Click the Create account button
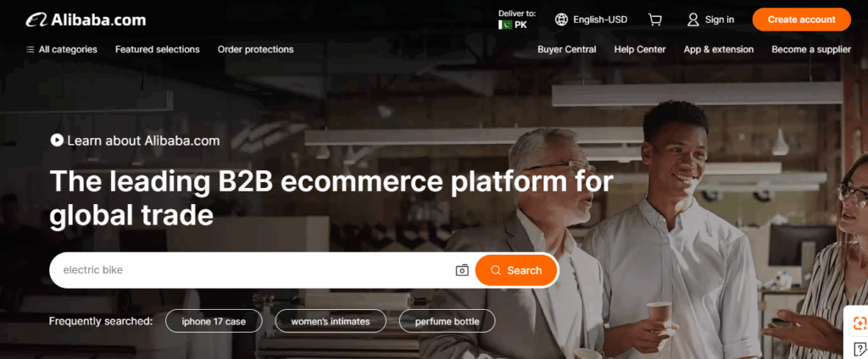This screenshot has width=868, height=359. [x=802, y=19]
